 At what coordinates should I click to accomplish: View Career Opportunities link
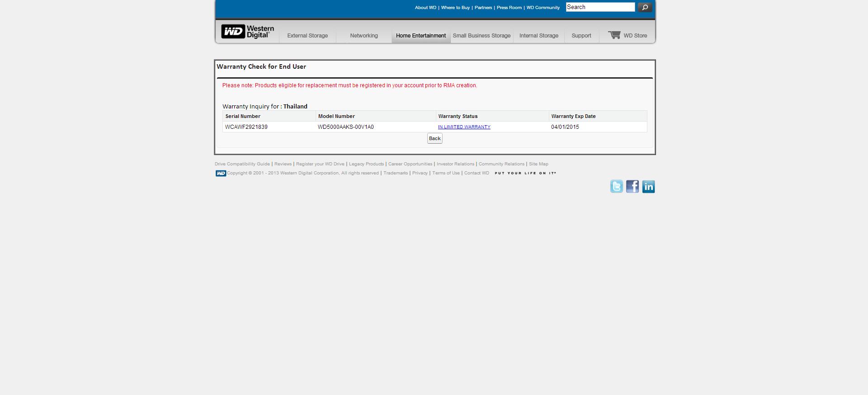pyautogui.click(x=410, y=164)
